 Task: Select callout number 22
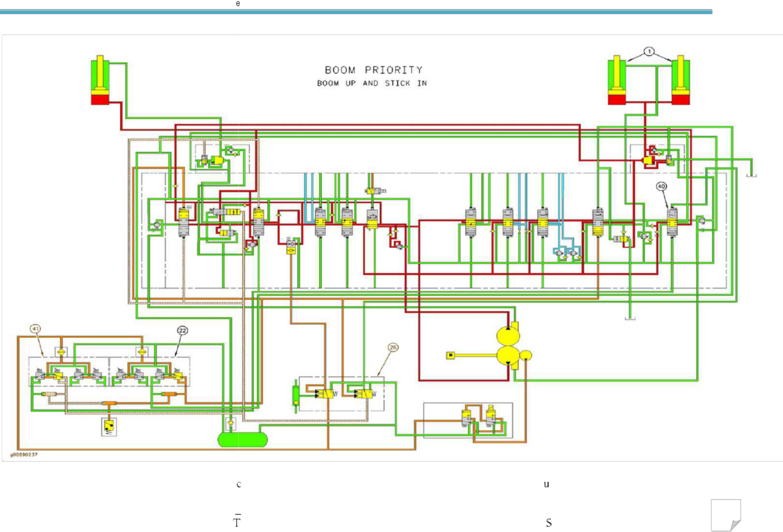coord(182,330)
